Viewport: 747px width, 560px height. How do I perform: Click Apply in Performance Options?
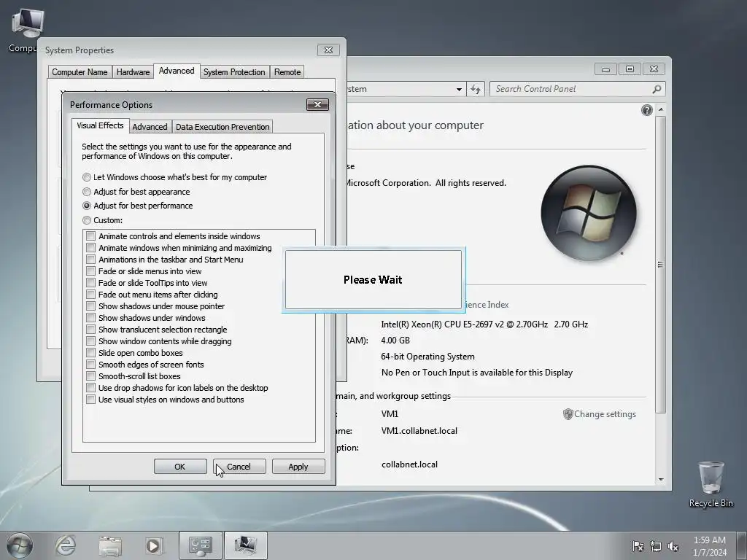298,467
